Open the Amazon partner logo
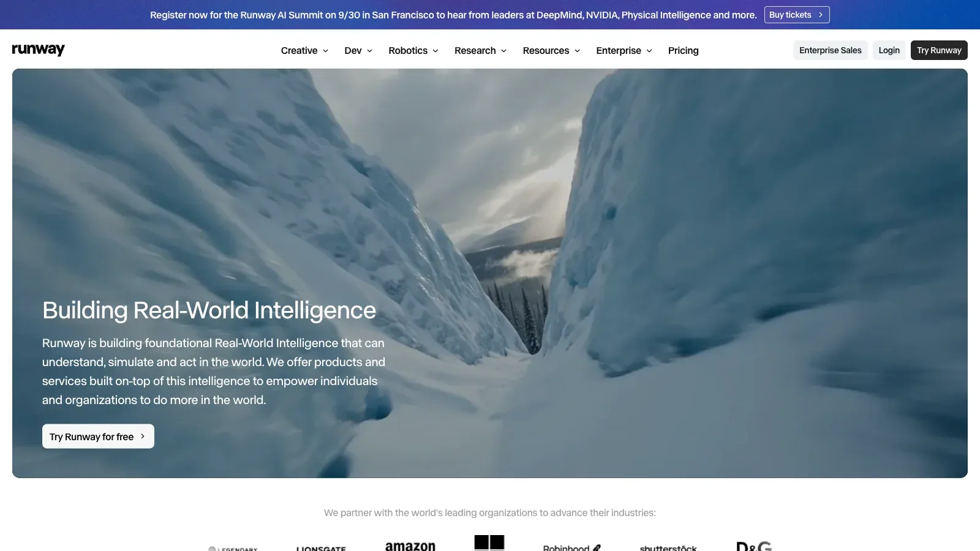980x551 pixels. [x=410, y=545]
